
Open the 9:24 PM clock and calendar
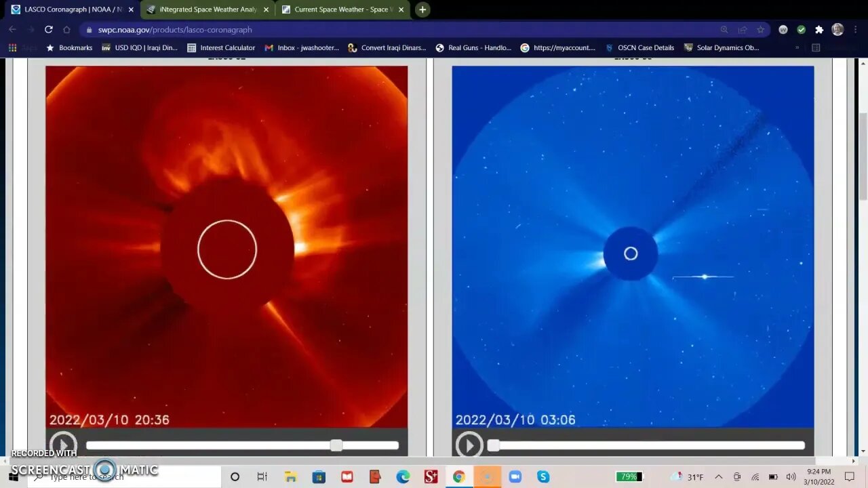[x=819, y=477]
